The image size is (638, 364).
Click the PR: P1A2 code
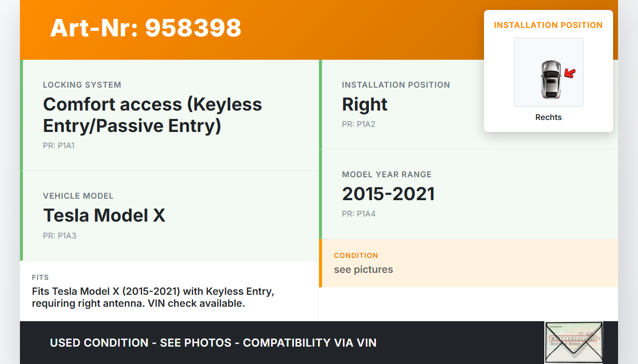click(x=358, y=124)
